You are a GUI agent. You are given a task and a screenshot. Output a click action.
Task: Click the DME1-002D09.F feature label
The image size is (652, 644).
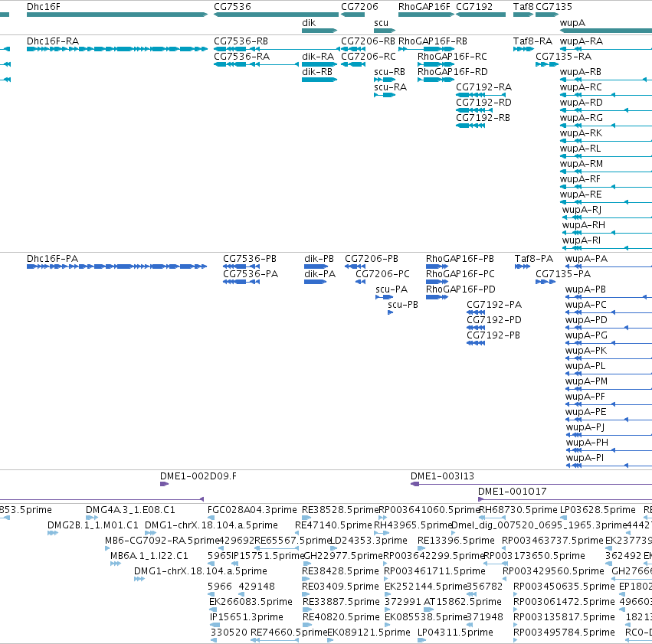click(x=198, y=476)
